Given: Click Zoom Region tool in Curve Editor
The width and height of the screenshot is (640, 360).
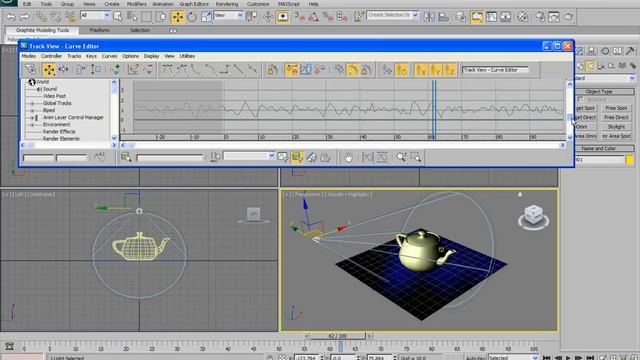Looking at the screenshot, I should click(x=416, y=157).
